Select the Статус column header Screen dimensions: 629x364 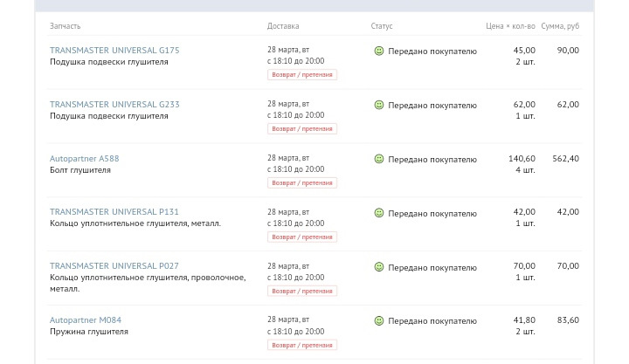pyautogui.click(x=382, y=26)
